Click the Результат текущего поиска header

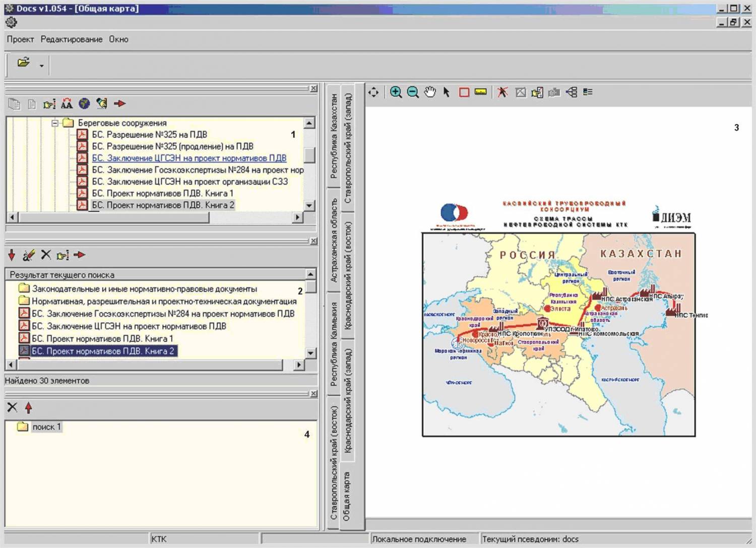pos(155,275)
